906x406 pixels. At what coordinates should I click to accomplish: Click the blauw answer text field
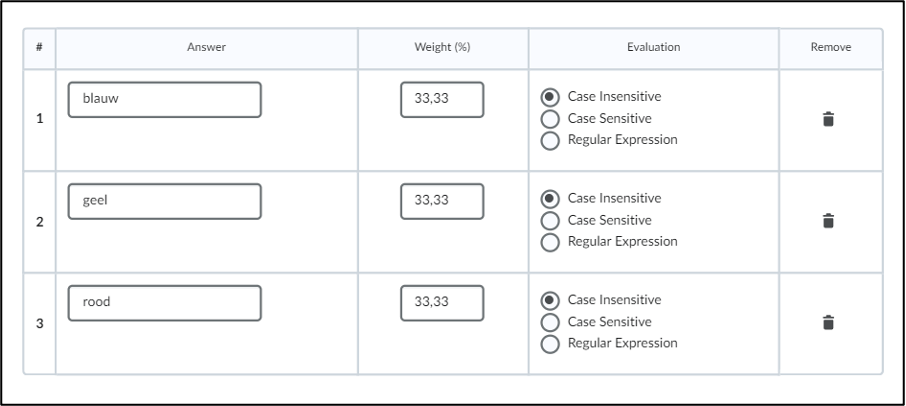165,99
